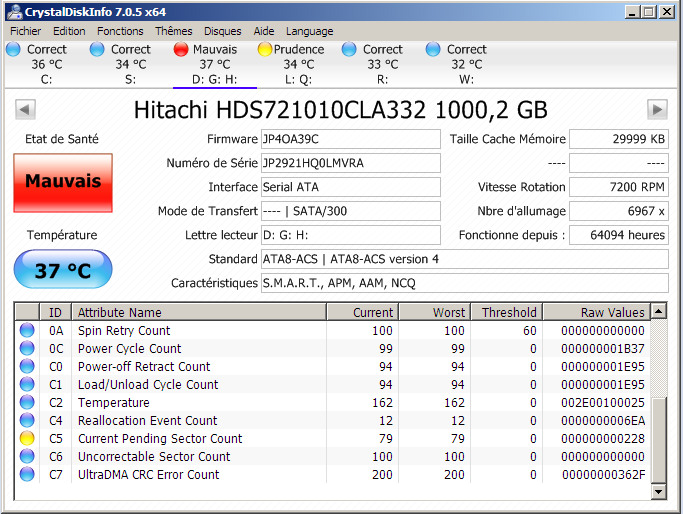The width and height of the screenshot is (683, 514).
Task: Open the Edition menu
Action: tap(69, 31)
